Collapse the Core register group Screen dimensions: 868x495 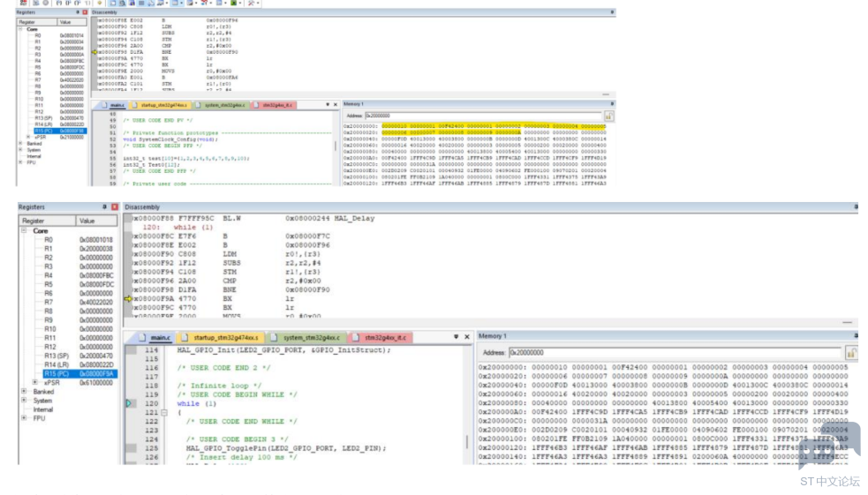coord(24,230)
